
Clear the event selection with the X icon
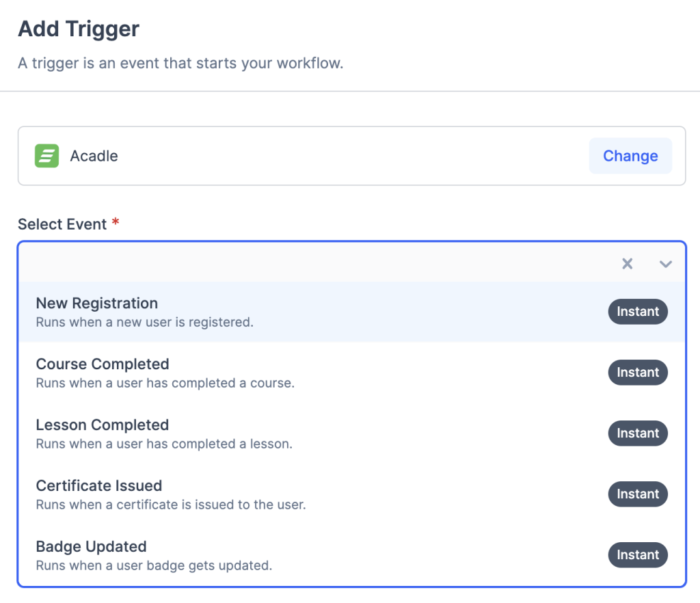(627, 264)
